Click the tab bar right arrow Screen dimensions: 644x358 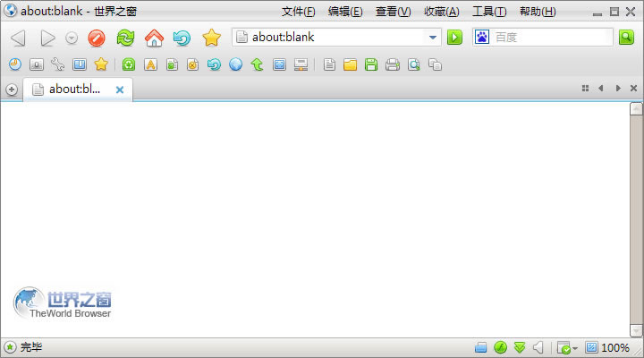pyautogui.click(x=618, y=89)
